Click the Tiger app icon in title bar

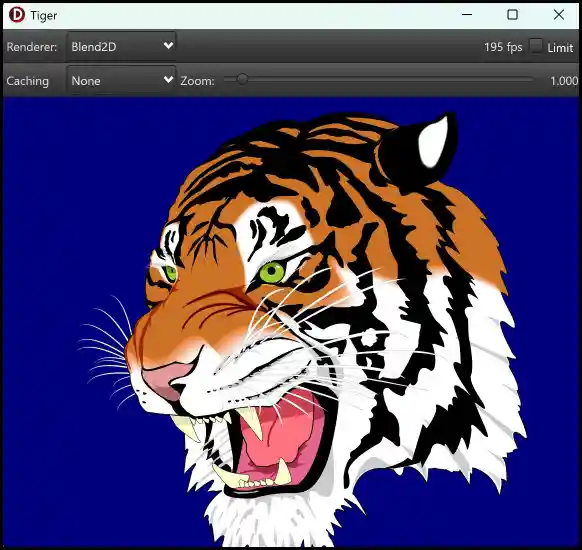pyautogui.click(x=17, y=15)
